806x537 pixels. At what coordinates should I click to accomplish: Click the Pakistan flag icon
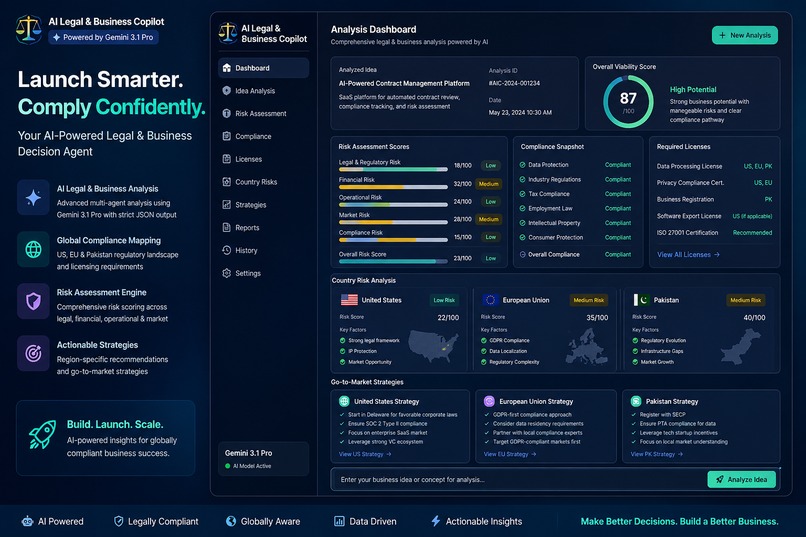(642, 300)
